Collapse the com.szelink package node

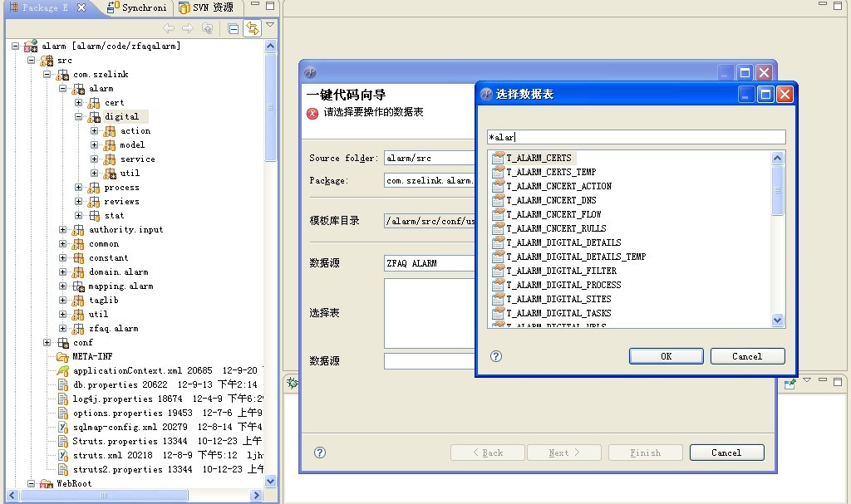point(47,75)
